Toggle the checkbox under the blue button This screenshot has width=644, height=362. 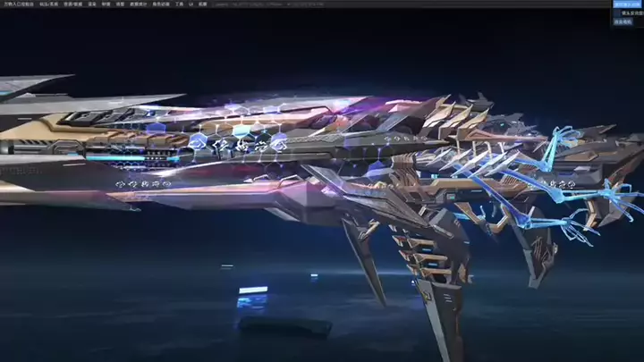[x=615, y=13]
